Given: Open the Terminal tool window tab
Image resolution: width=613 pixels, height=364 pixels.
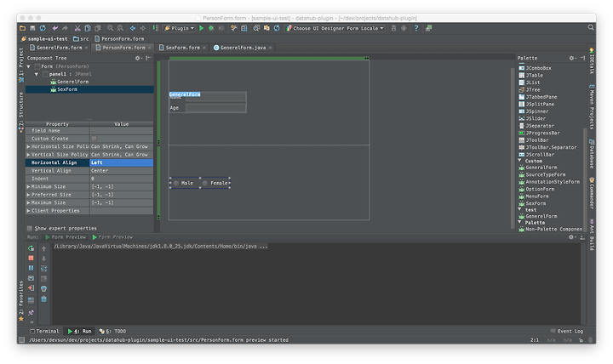Looking at the screenshot, I should pos(44,331).
